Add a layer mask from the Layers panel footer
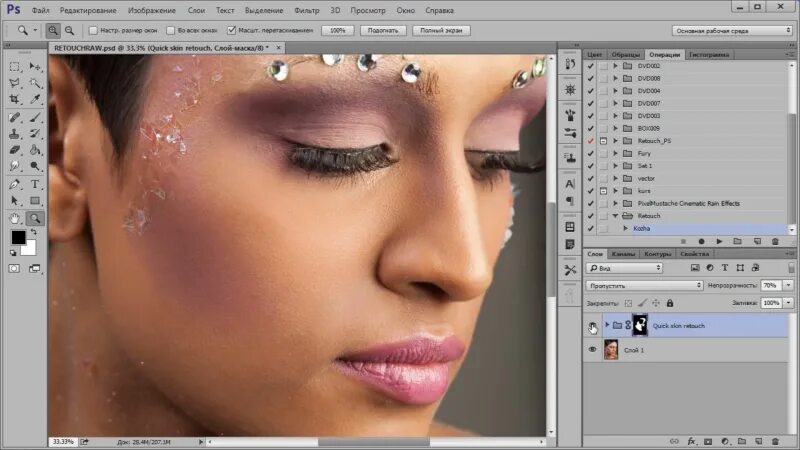The height and width of the screenshot is (450, 800). pyautogui.click(x=708, y=441)
